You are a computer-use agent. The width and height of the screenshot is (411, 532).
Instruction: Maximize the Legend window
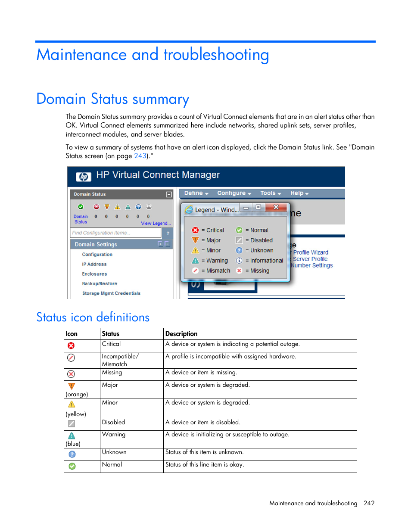[258, 208]
